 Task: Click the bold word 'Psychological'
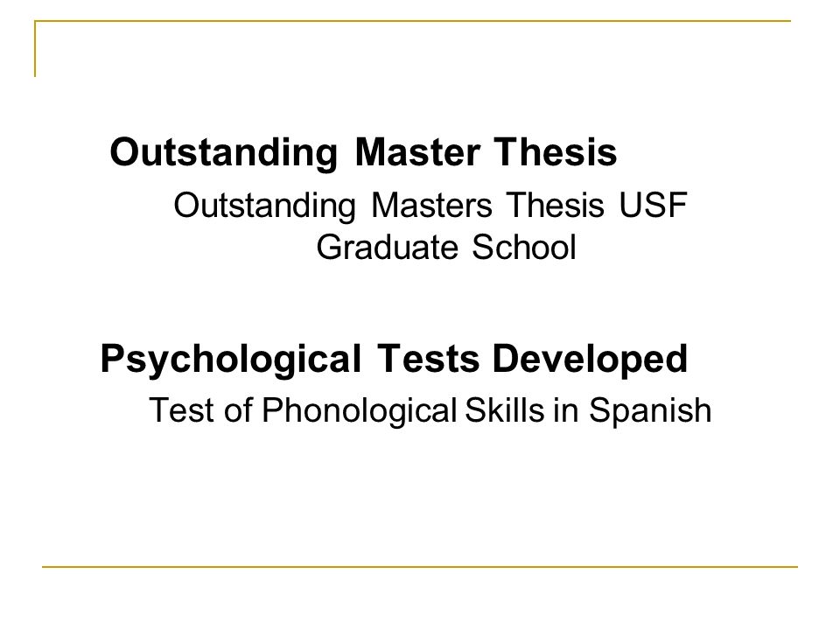[x=231, y=360]
